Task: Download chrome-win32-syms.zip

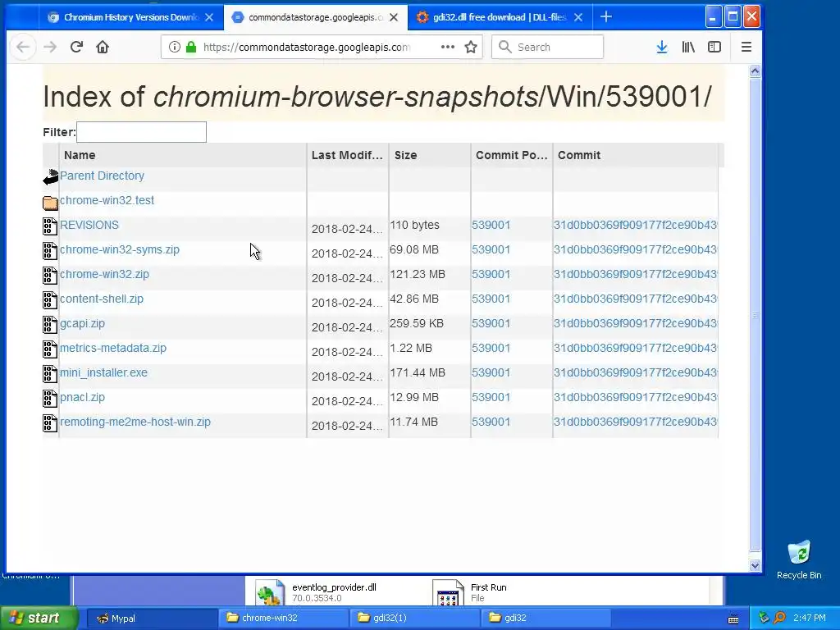Action: coord(120,249)
